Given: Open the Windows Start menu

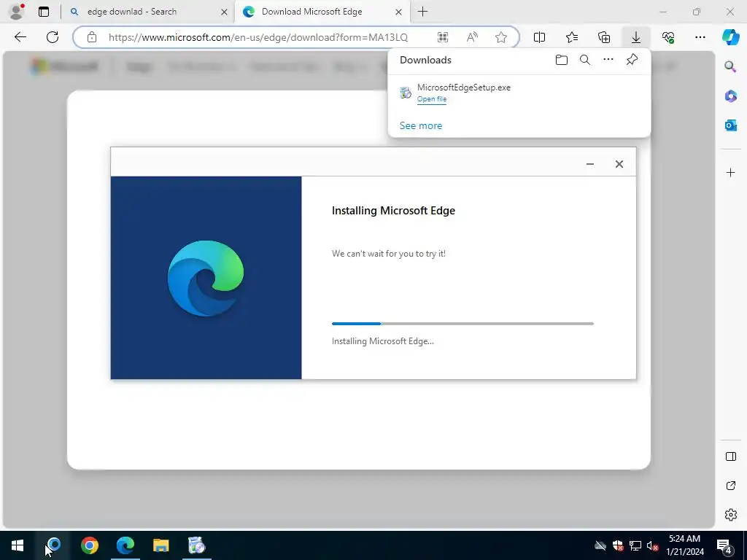Looking at the screenshot, I should 18,545.
